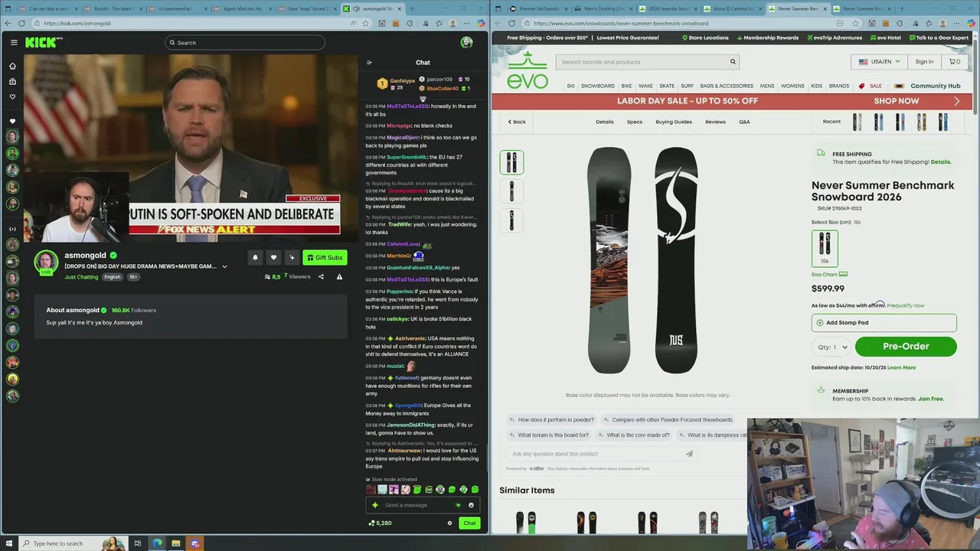
Task: Open the Size Chart link
Action: click(x=829, y=274)
